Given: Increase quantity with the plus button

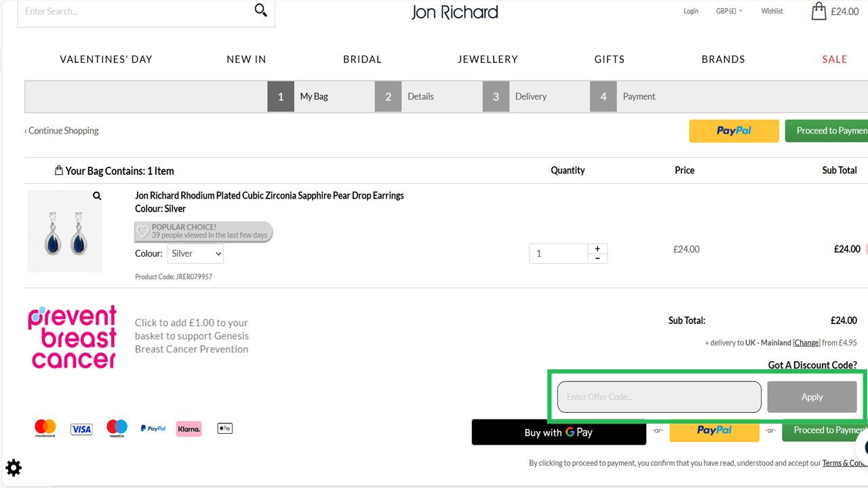Looking at the screenshot, I should [x=597, y=248].
